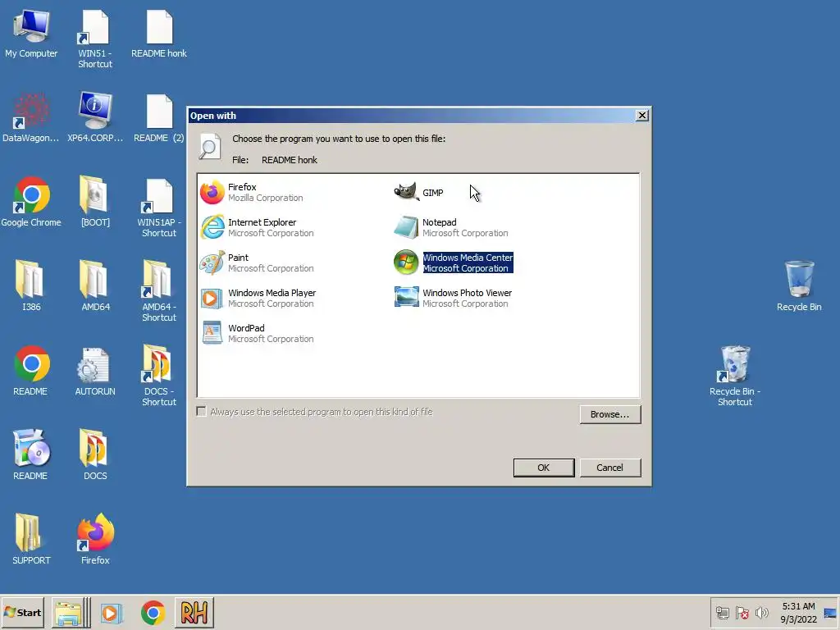Cancel the Open with dialog
Viewport: 840px width, 630px height.
coord(609,468)
